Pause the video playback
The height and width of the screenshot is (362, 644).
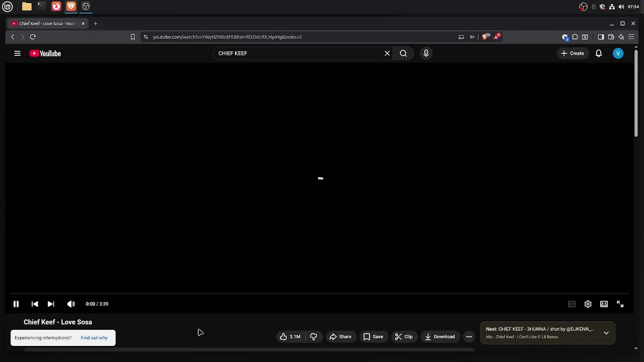pyautogui.click(x=16, y=304)
